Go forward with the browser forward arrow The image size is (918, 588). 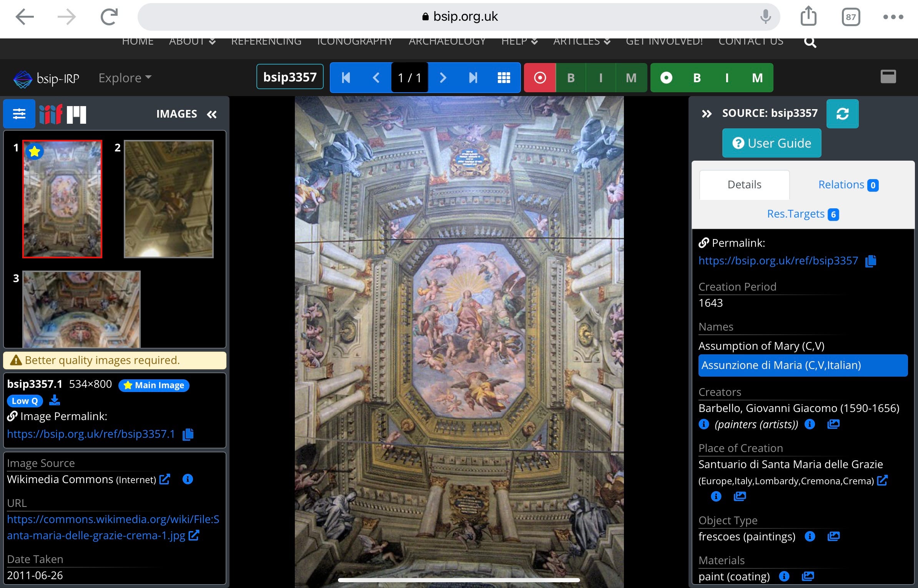tap(67, 17)
